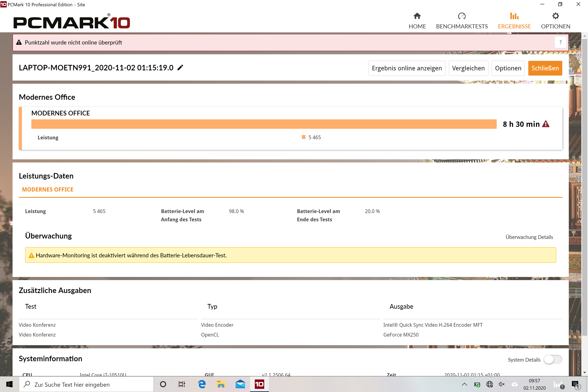Launch Microsoft Edge from taskbar
The height and width of the screenshot is (392, 588).
(201, 384)
